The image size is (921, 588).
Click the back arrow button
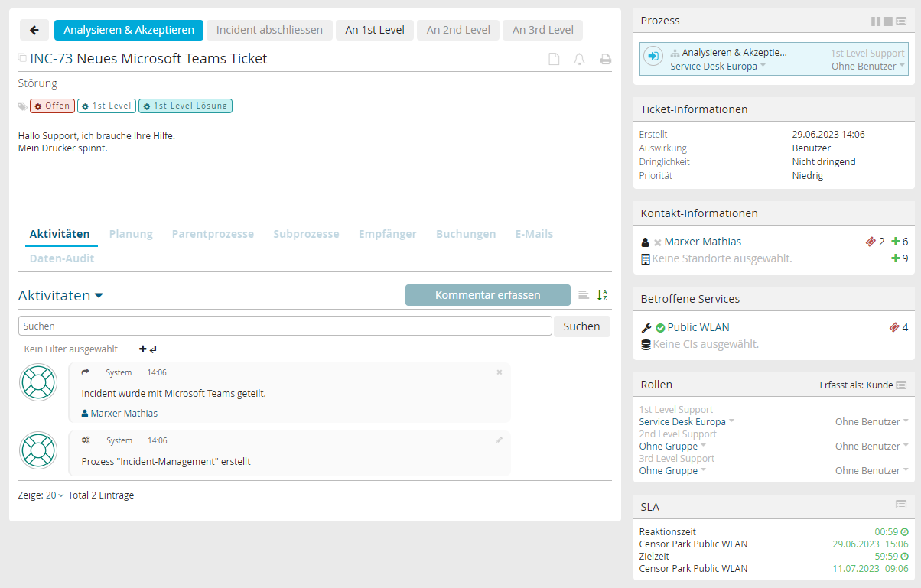coord(34,30)
